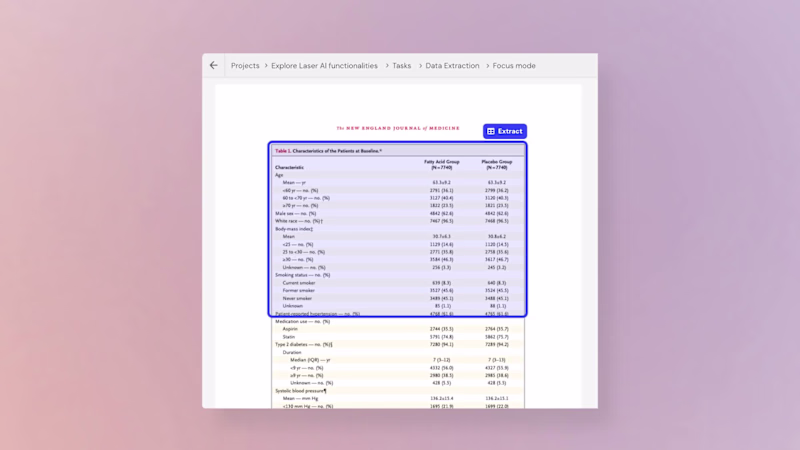Select the Placebo Group column header

pos(496,164)
